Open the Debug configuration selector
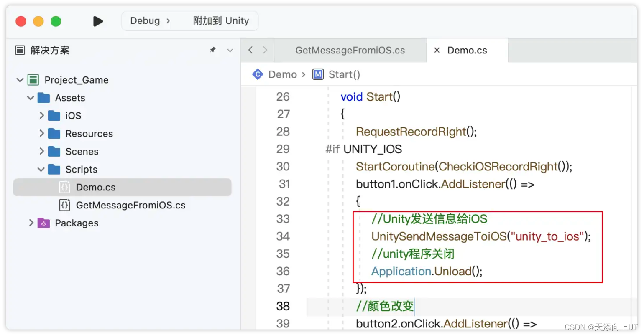This screenshot has height=335, width=644. coord(150,21)
